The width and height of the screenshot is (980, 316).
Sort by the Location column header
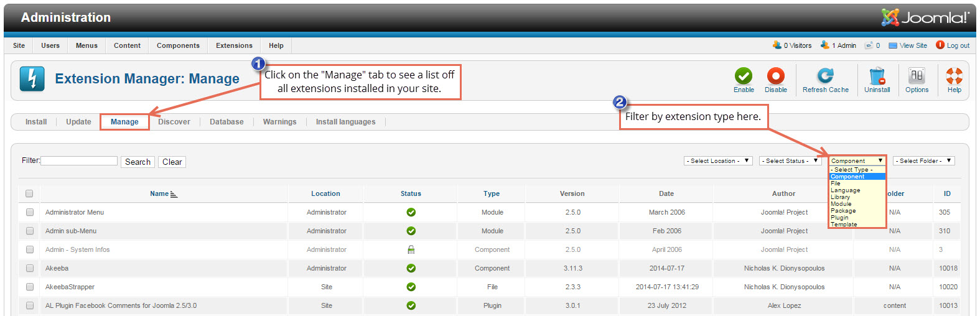point(325,193)
